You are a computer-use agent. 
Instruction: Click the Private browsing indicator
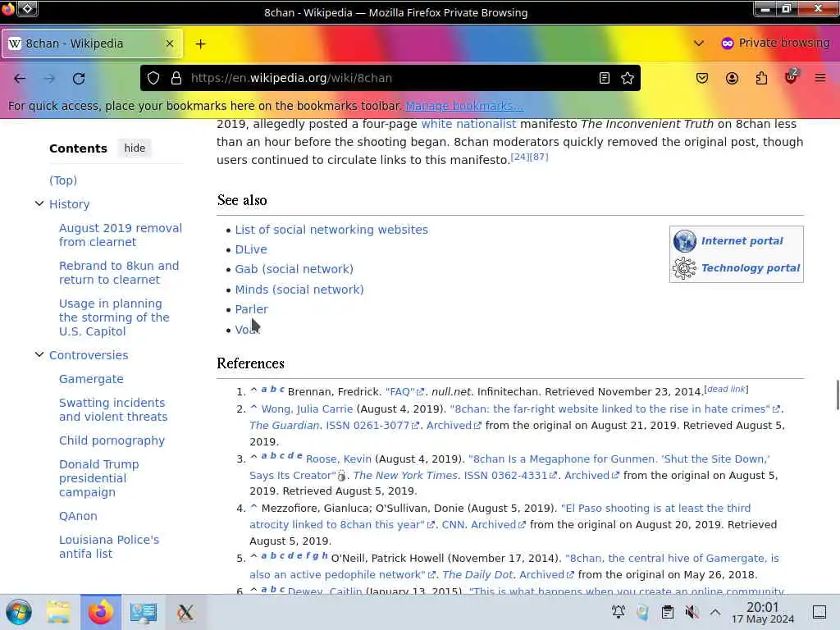click(x=775, y=43)
